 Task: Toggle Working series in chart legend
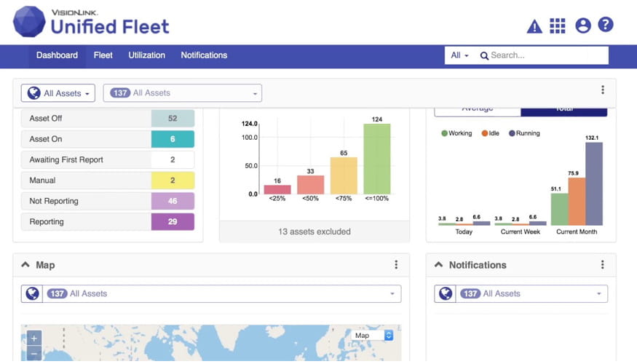456,133
